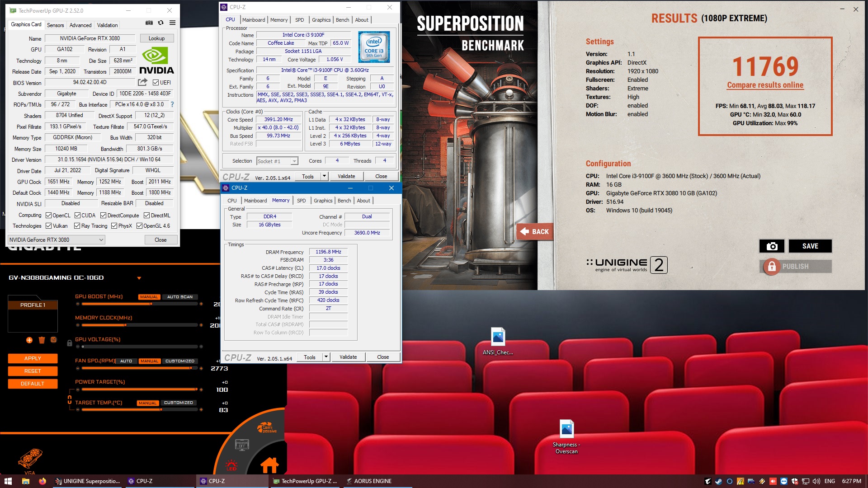Open Mainboard tab in top CPU-Z window

point(254,20)
